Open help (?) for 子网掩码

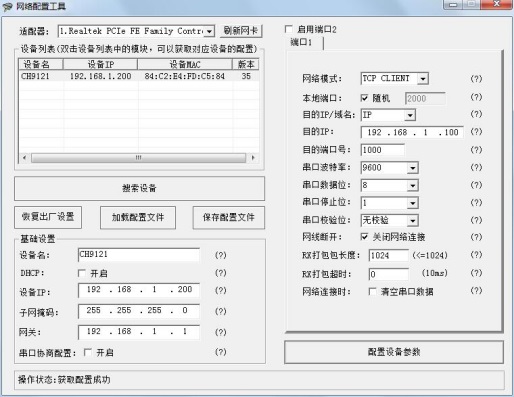220,311
